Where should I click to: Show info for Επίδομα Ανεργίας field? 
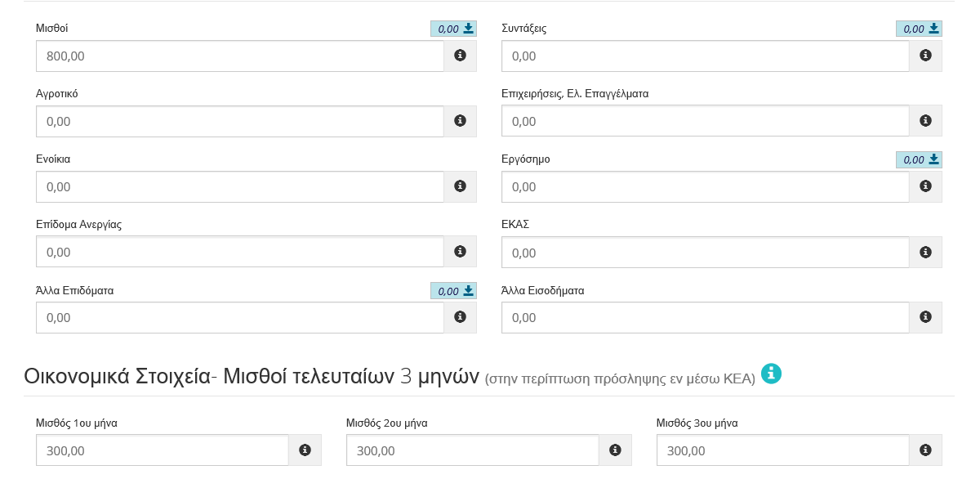tap(460, 252)
